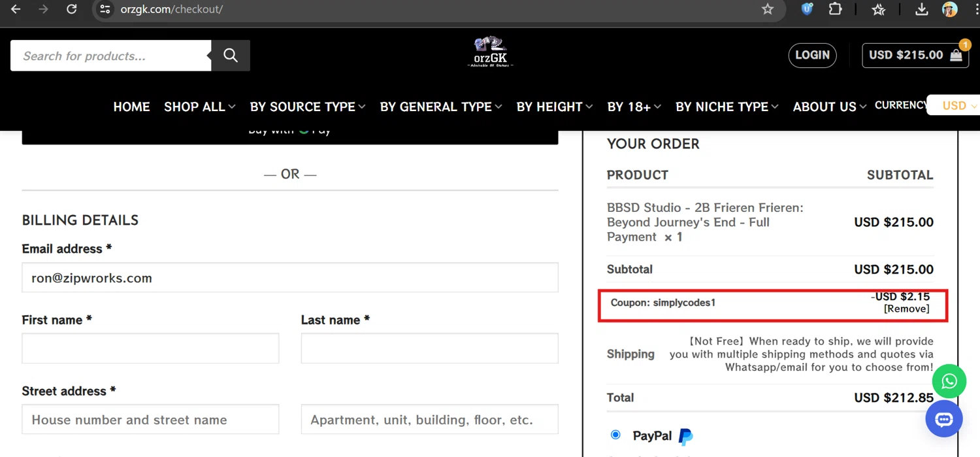Viewport: 980px width, 457px height.
Task: Open the USD currency selector
Action: tap(955, 106)
